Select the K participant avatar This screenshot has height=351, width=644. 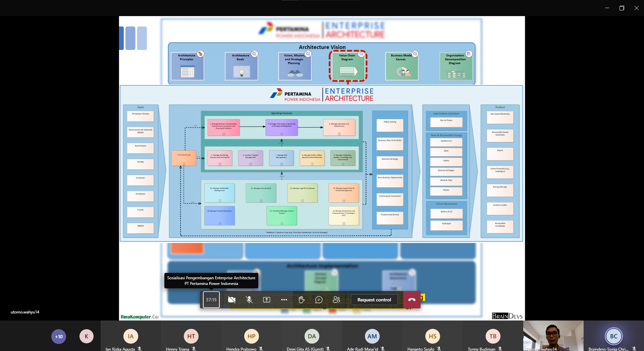coord(86,336)
